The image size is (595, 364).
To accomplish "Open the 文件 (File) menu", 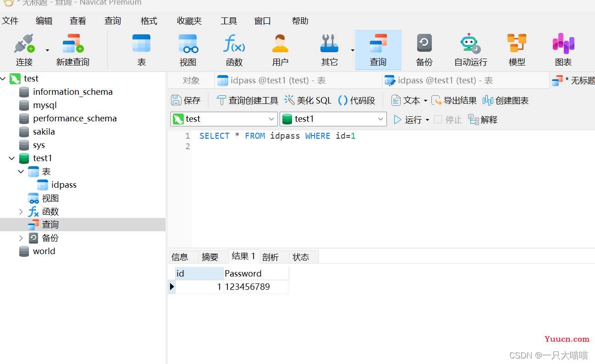I will (x=10, y=21).
